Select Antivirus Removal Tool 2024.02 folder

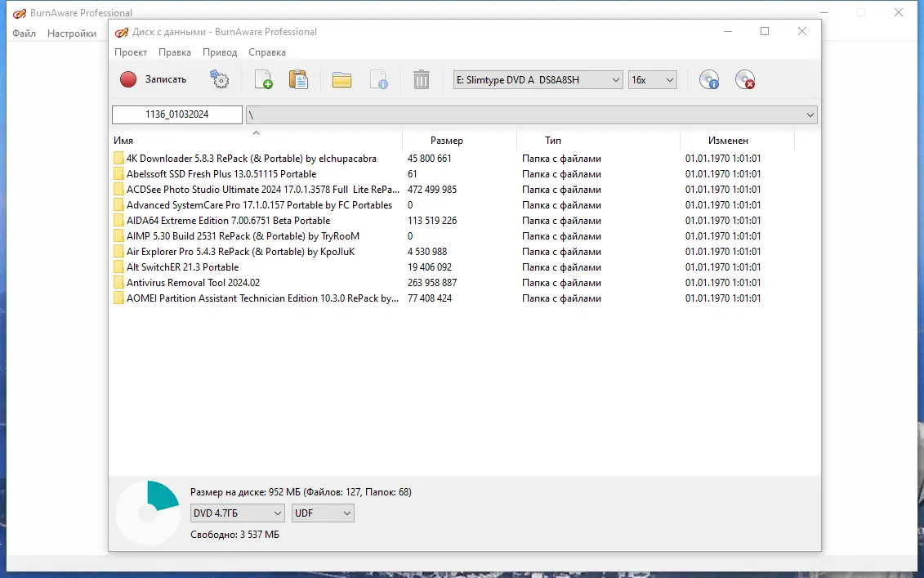coord(193,283)
